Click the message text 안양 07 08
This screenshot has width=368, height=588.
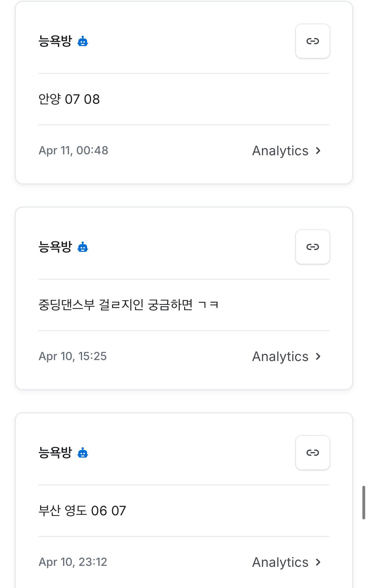tap(69, 99)
